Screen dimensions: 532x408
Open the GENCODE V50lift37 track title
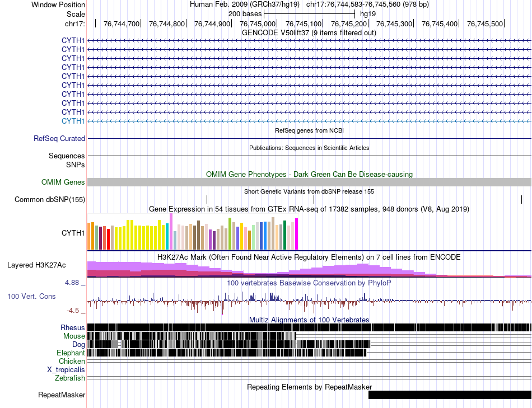click(x=309, y=33)
